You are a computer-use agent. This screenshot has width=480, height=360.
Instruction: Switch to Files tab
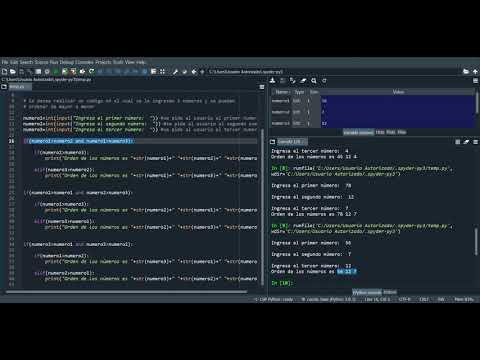(x=402, y=132)
